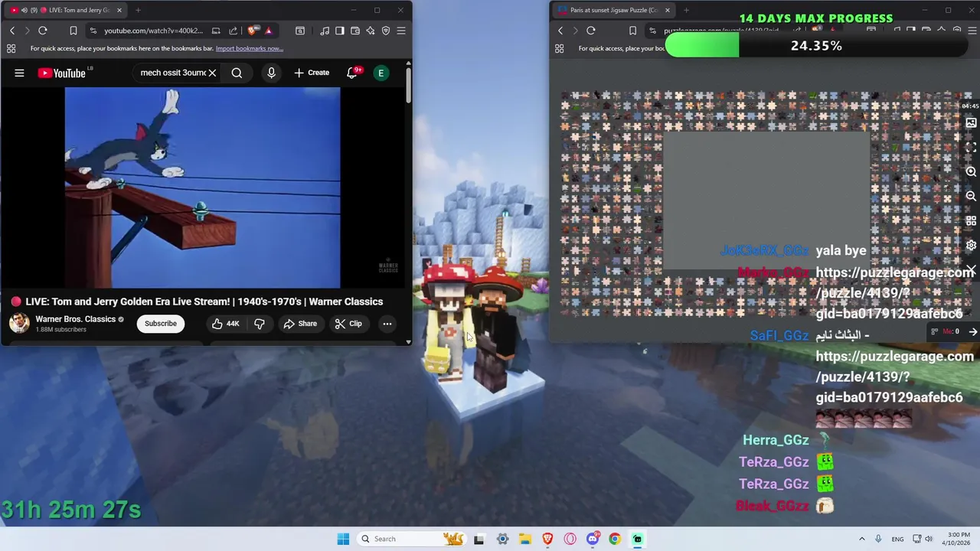980x551 pixels.
Task: Reload the puzzle page
Action: pyautogui.click(x=591, y=31)
